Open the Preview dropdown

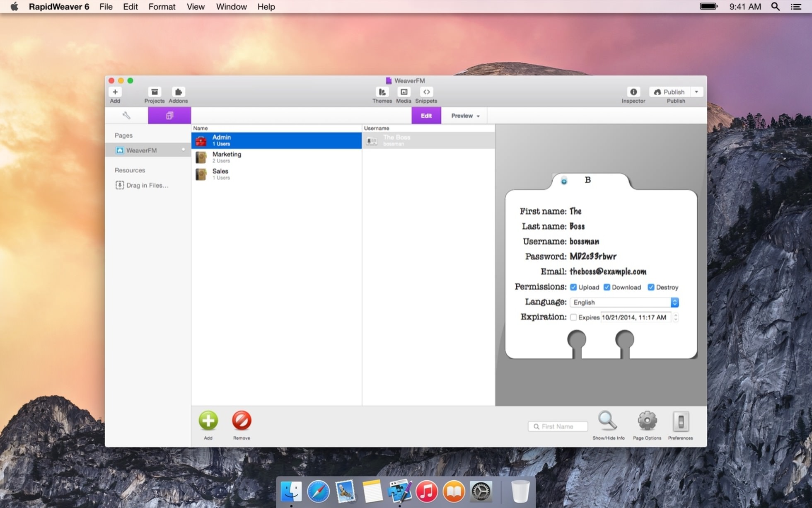[465, 116]
